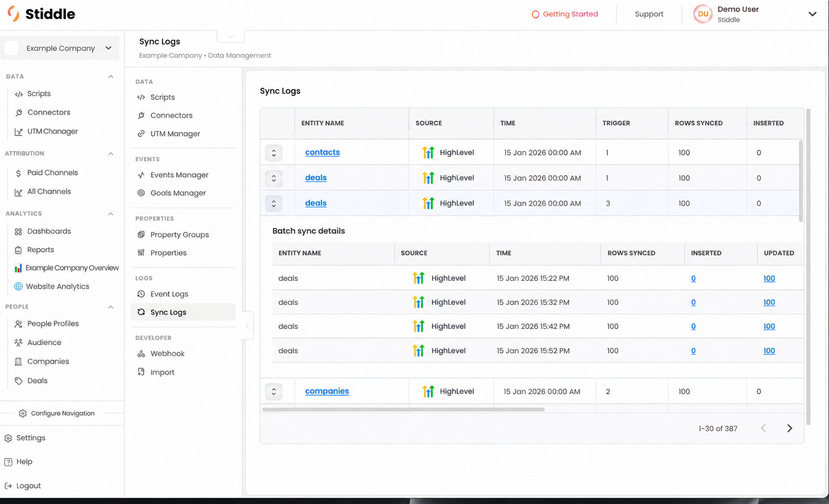The width and height of the screenshot is (829, 504).
Task: Collapse the expanded deals row with trigger 3
Action: point(274,204)
